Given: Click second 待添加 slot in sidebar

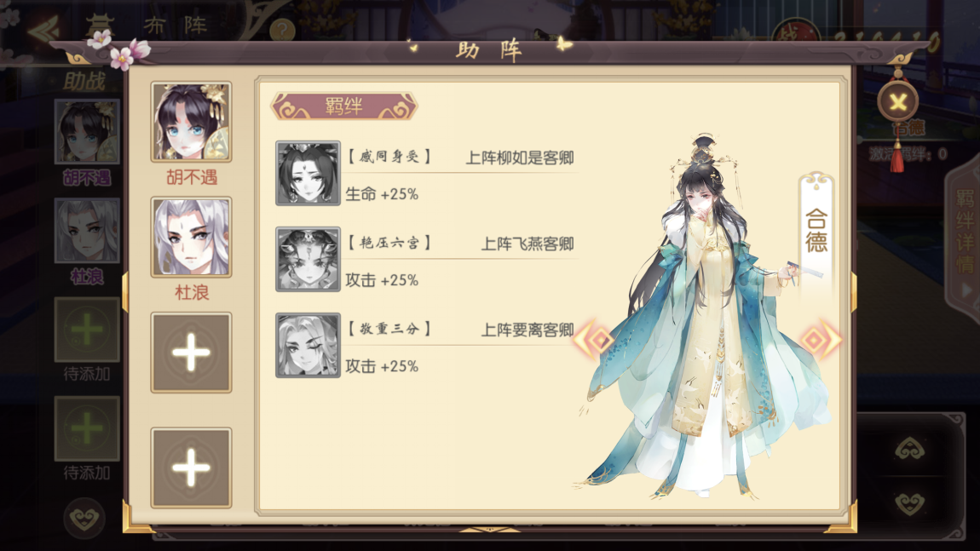Looking at the screenshot, I should click(87, 428).
